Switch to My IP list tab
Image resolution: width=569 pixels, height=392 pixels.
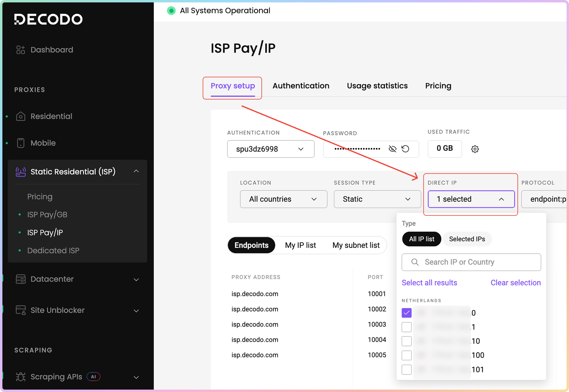click(300, 245)
